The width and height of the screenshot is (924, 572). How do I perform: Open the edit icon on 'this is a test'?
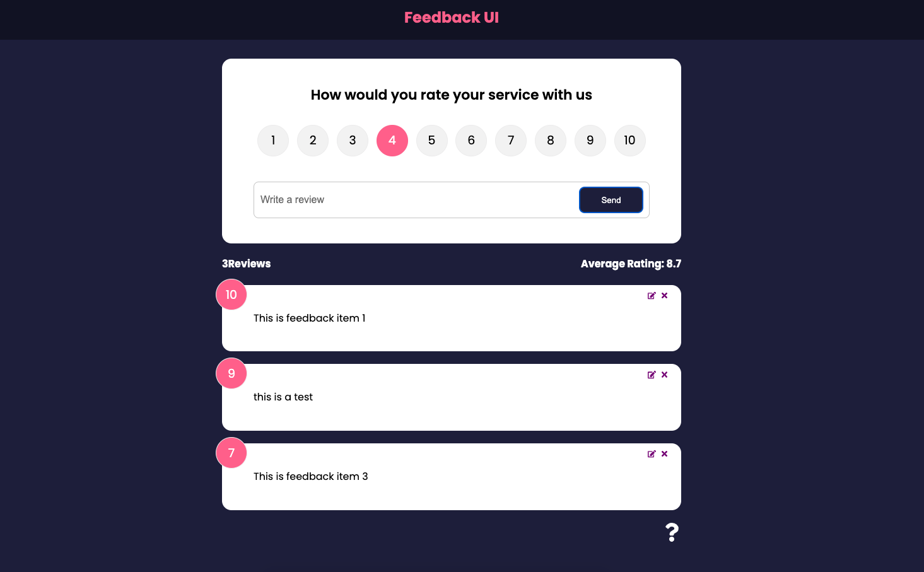(652, 375)
